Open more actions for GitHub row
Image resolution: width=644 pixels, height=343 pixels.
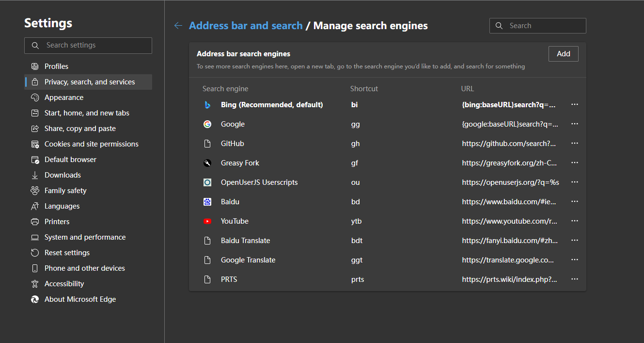575,144
